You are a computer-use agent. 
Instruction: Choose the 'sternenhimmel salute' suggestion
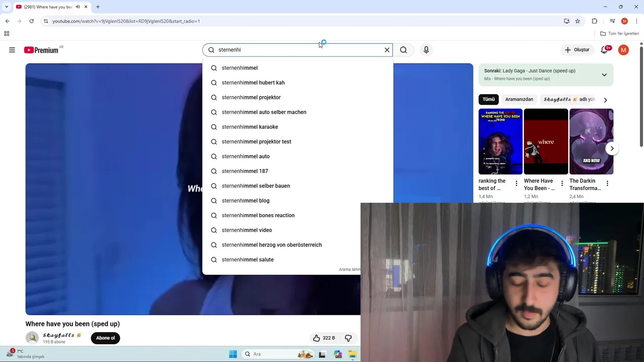coord(281,259)
